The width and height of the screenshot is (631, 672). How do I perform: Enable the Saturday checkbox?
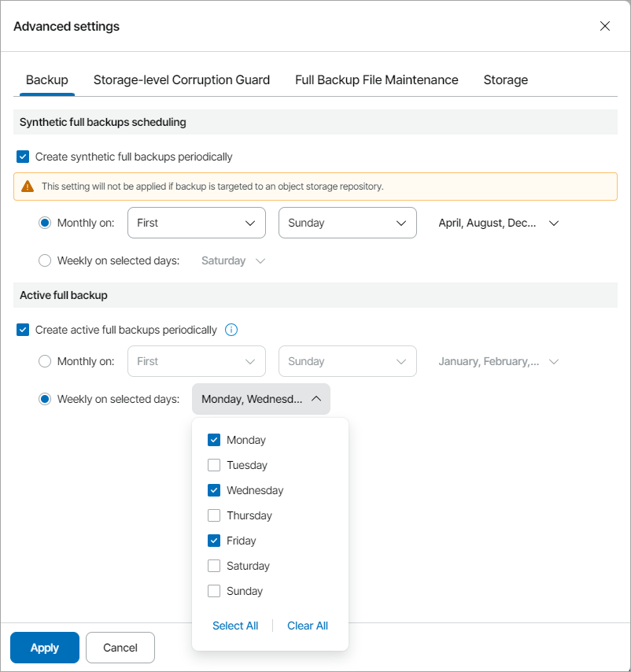[214, 566]
